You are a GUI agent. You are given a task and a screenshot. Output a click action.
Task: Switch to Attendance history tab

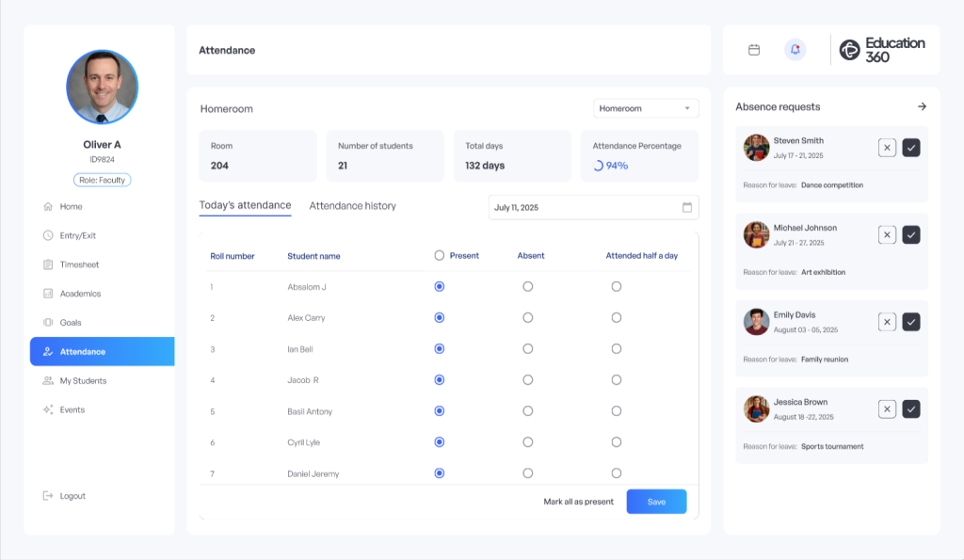point(352,206)
